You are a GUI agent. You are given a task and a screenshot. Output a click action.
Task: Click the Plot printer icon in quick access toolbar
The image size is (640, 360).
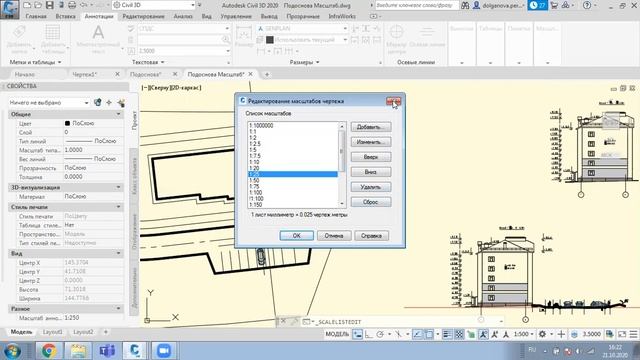click(72, 5)
